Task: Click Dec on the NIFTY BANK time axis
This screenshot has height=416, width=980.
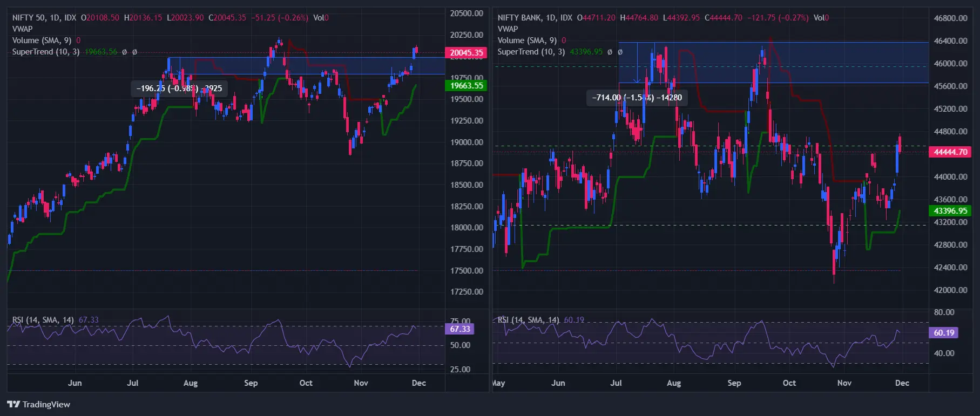Action: point(902,383)
